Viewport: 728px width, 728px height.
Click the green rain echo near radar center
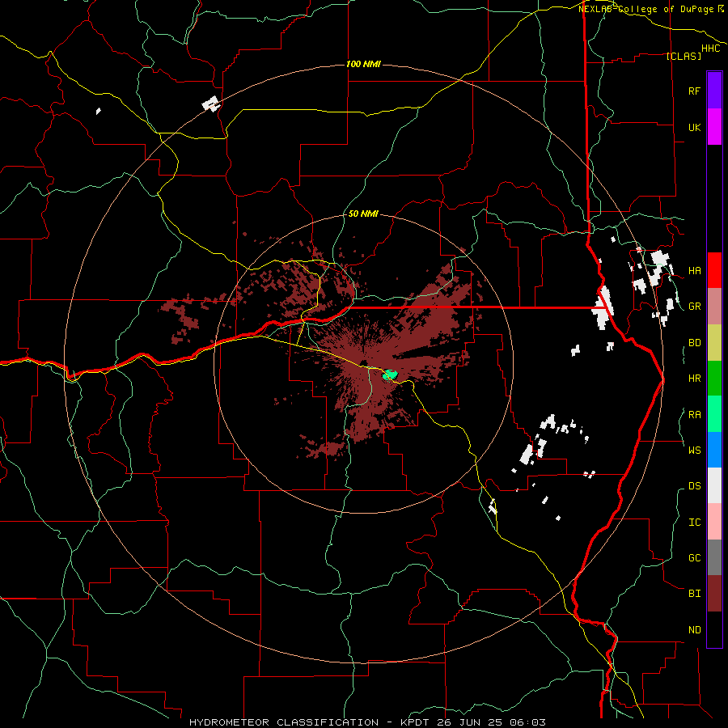click(x=390, y=375)
